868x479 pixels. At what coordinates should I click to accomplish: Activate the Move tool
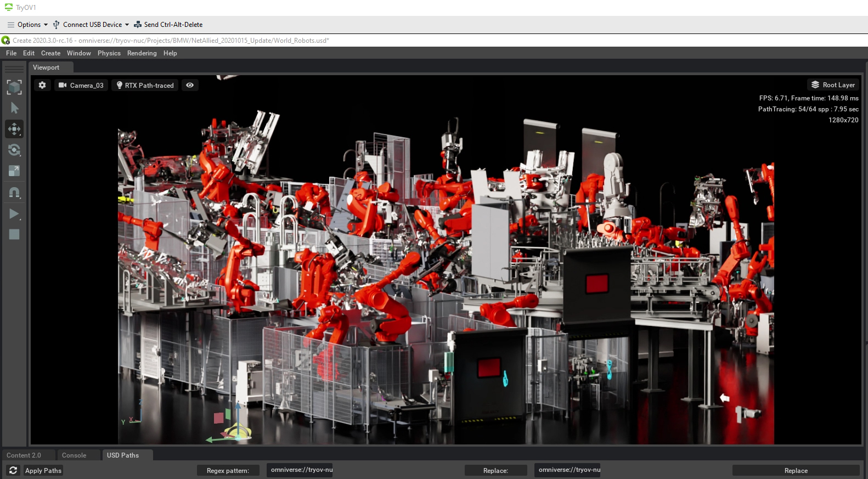point(14,129)
